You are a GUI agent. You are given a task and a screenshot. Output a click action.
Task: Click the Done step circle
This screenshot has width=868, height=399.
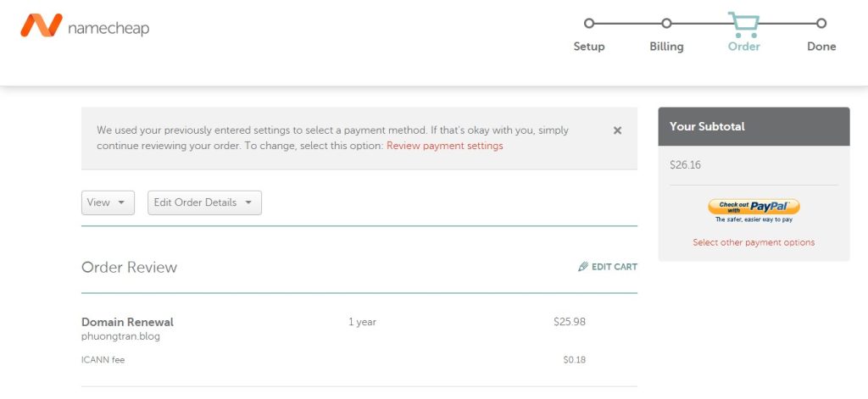(x=821, y=24)
